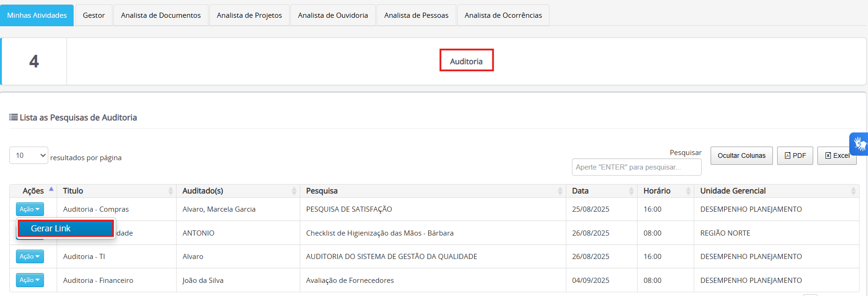
Task: Open the results per page dropdown
Action: click(29, 155)
